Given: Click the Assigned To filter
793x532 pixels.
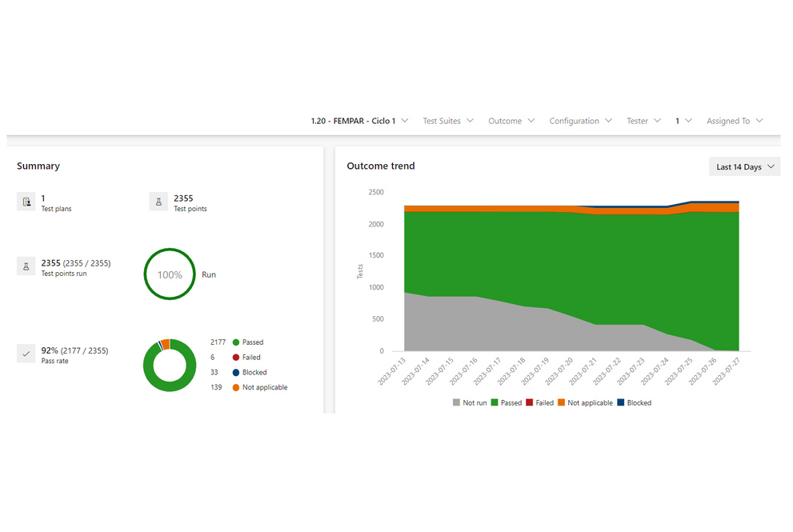Looking at the screenshot, I should 734,121.
